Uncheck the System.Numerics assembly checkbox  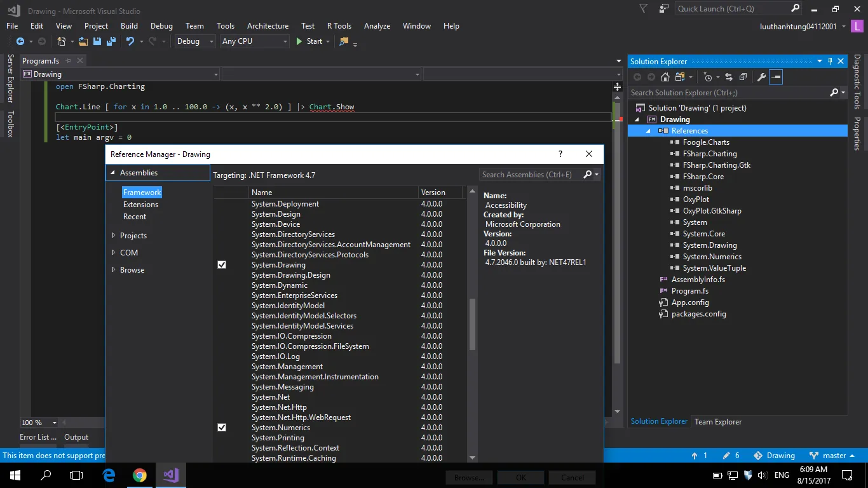[222, 428]
